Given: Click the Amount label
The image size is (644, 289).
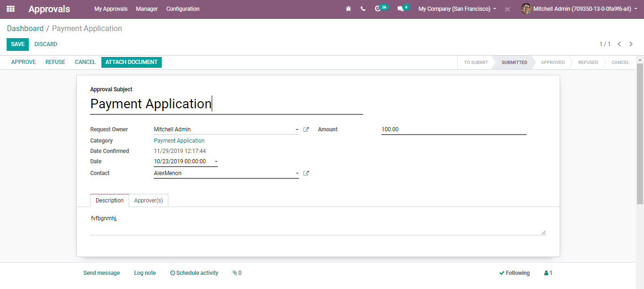Looking at the screenshot, I should (x=328, y=129).
